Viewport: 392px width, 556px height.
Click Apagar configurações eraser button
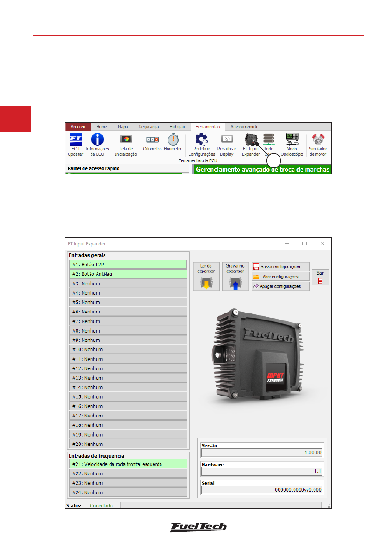click(280, 286)
